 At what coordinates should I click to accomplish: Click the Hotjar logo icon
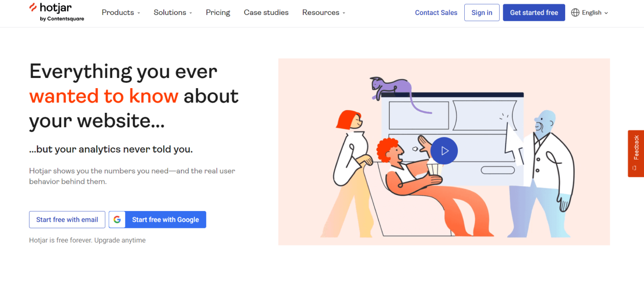pos(33,8)
